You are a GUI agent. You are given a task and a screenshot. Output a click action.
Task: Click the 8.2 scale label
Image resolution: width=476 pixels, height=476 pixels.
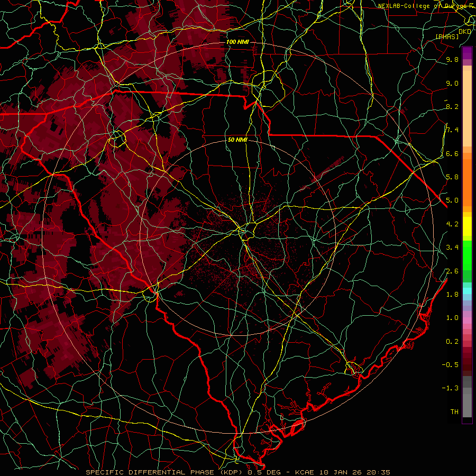pos(452,106)
